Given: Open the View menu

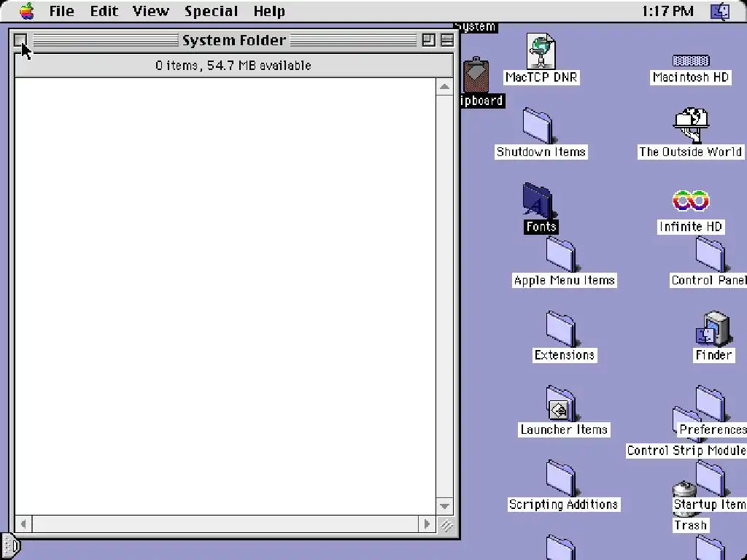Looking at the screenshot, I should 150,11.
